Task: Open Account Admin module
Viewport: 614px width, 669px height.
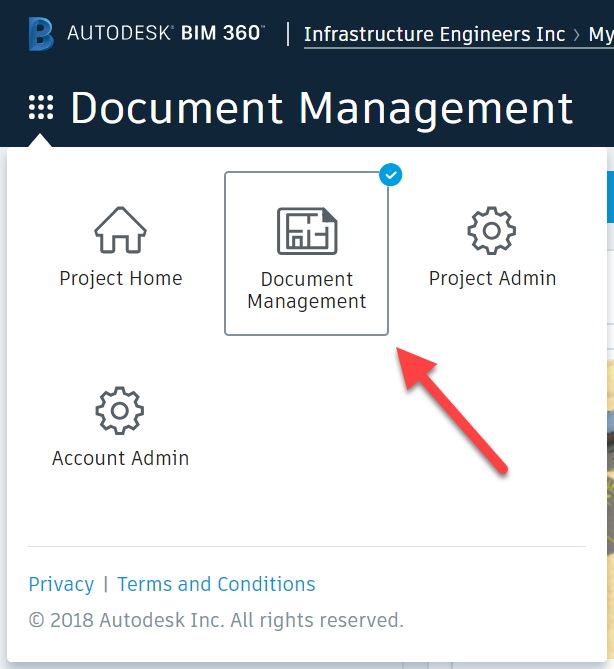Action: point(120,427)
